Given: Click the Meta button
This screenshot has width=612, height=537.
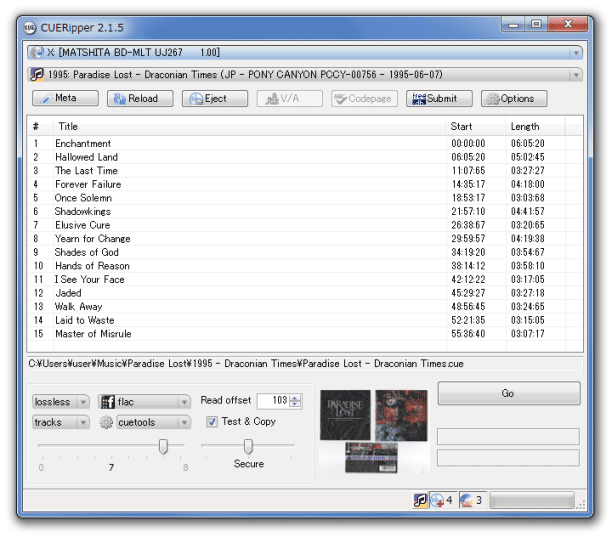Looking at the screenshot, I should [x=65, y=98].
